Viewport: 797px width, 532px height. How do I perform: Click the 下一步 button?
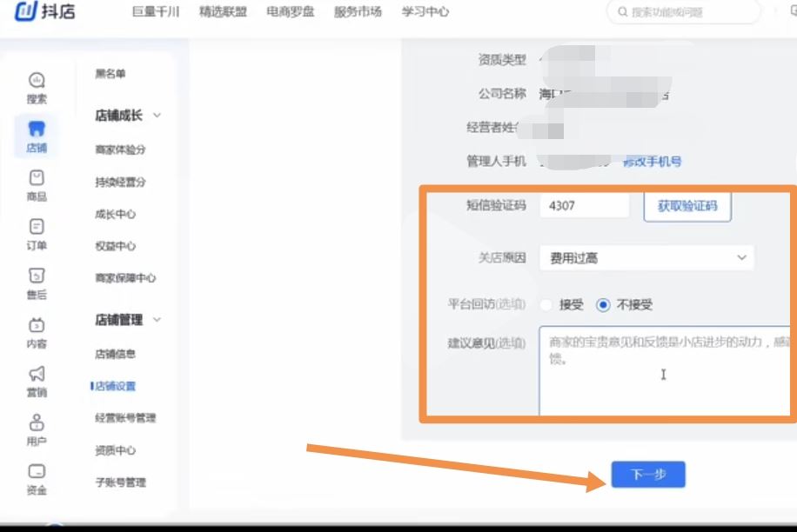648,474
